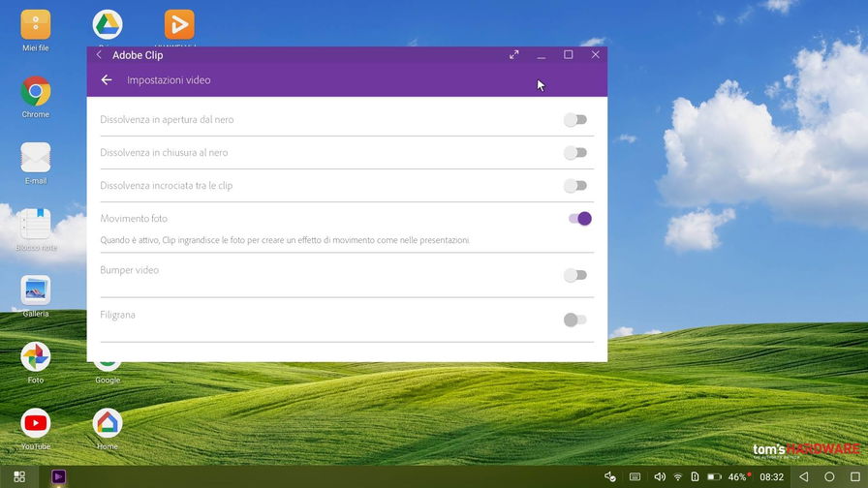Open Wi-Fi settings tray icon

pyautogui.click(x=677, y=476)
